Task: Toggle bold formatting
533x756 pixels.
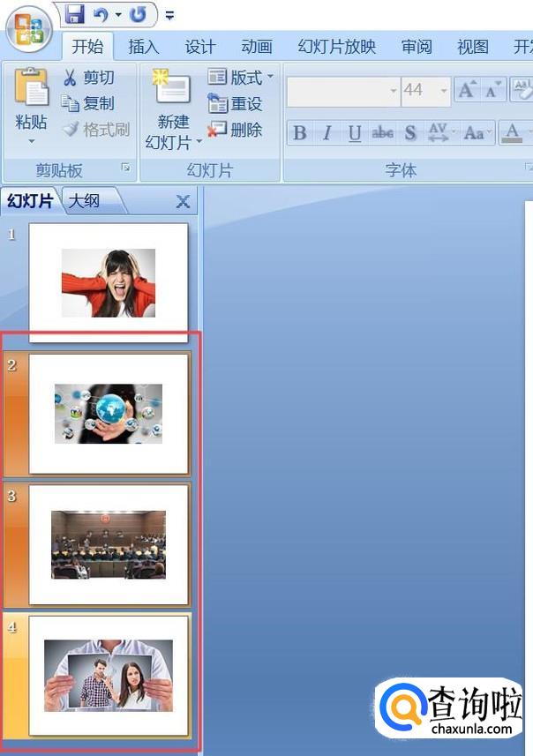Action: pyautogui.click(x=300, y=132)
